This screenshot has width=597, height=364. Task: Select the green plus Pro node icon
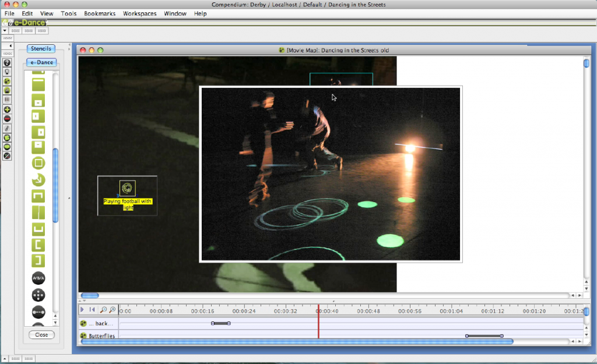tap(7, 109)
